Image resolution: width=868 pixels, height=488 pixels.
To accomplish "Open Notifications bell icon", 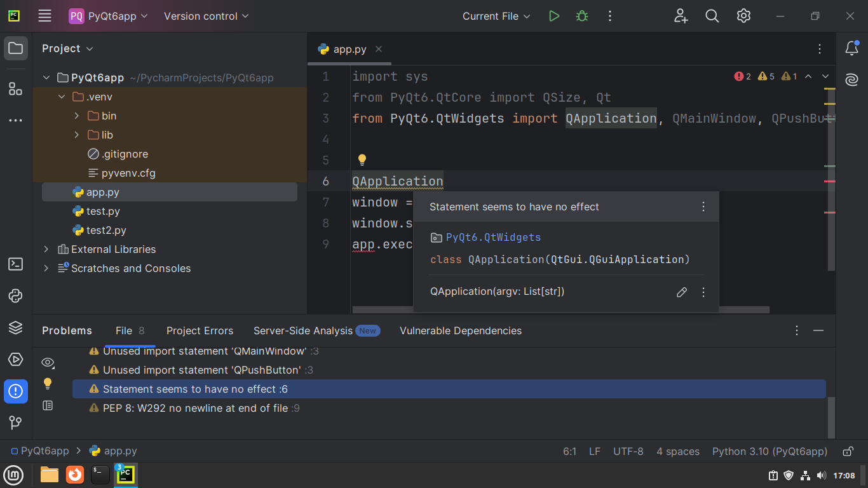I will pyautogui.click(x=852, y=48).
